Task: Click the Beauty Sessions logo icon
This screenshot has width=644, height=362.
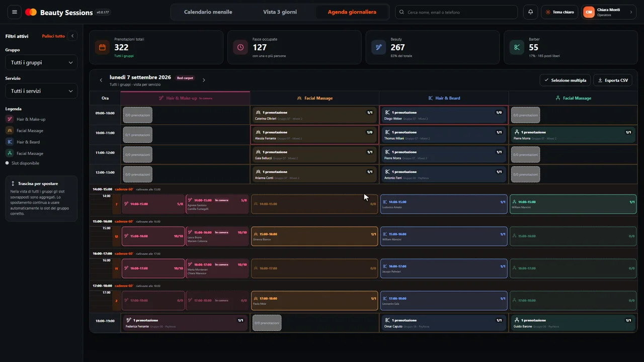Action: click(x=31, y=12)
